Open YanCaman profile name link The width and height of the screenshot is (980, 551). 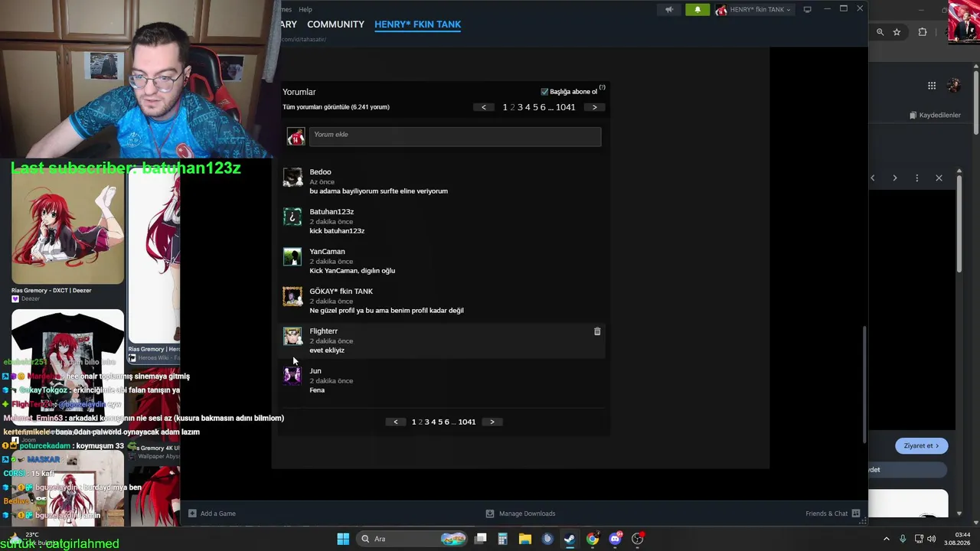327,252
